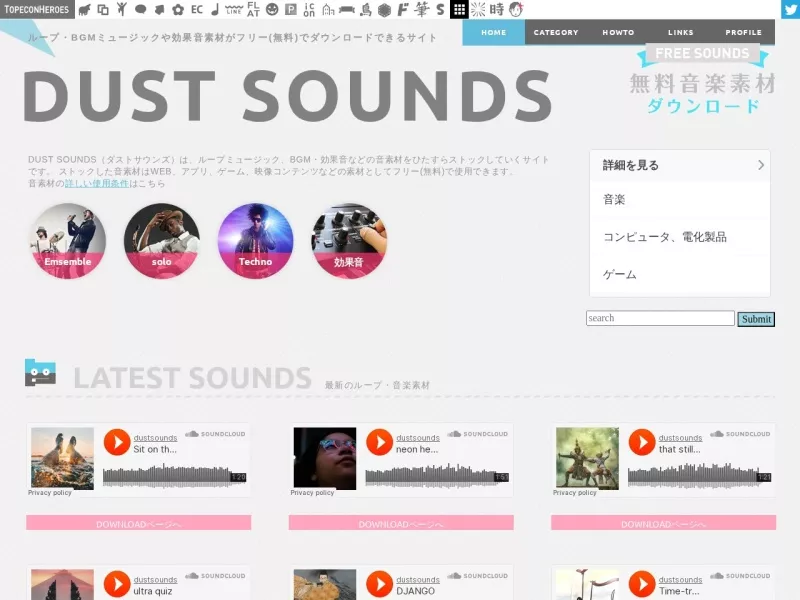Click the FREE SOUNDS ribbon banner
This screenshot has height=600, width=800.
pos(703,54)
